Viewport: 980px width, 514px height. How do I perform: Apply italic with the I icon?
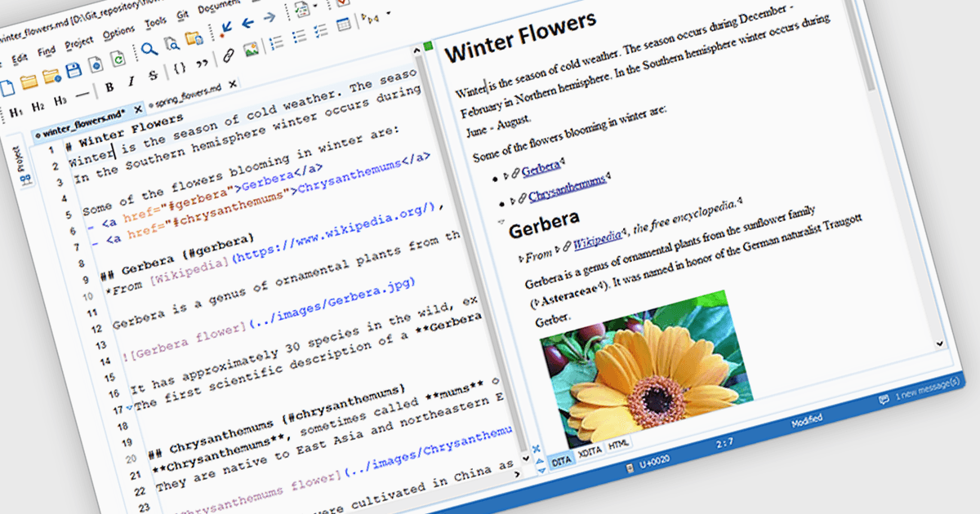click(x=131, y=82)
